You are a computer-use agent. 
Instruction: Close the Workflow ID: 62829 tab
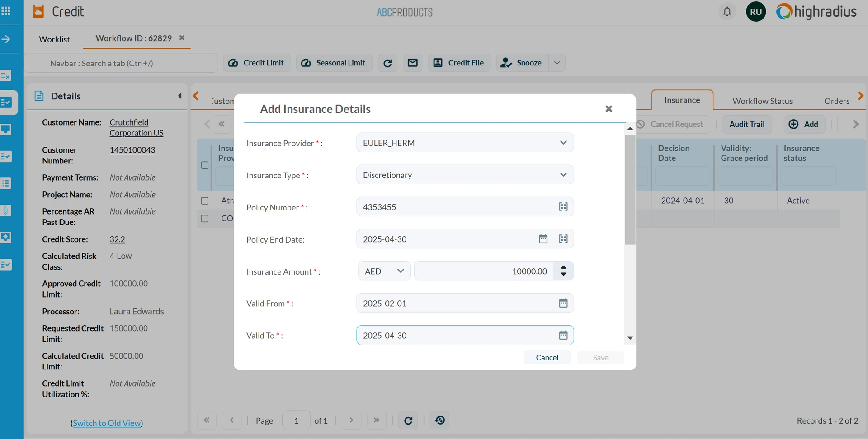point(182,38)
